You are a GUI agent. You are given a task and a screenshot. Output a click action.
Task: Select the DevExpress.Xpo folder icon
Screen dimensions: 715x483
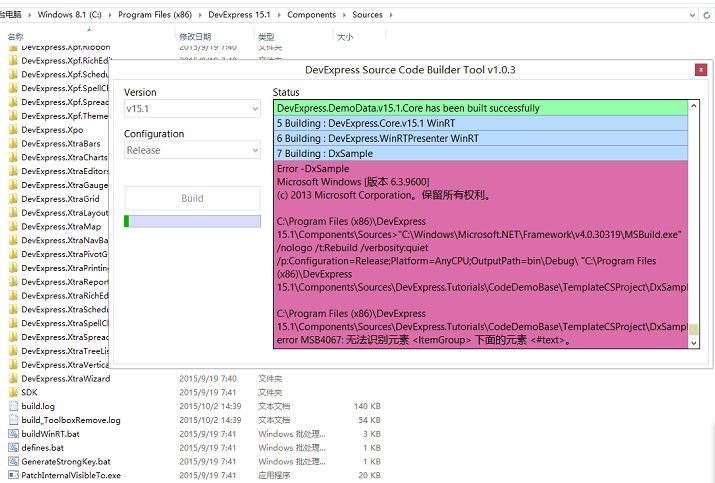[13, 130]
